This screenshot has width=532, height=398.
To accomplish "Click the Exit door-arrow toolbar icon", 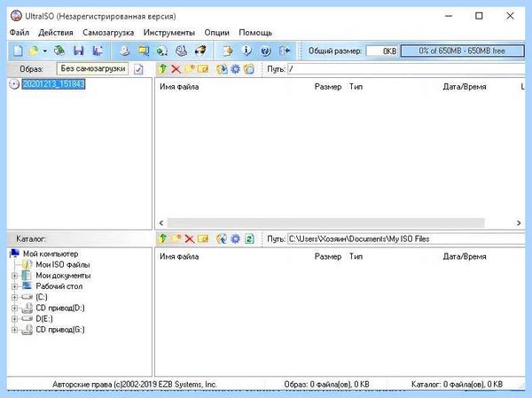I will 285,51.
